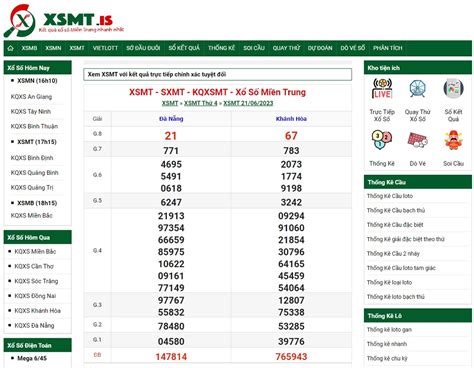Open Thống Kê Cầu bạch thủ link

(396, 210)
